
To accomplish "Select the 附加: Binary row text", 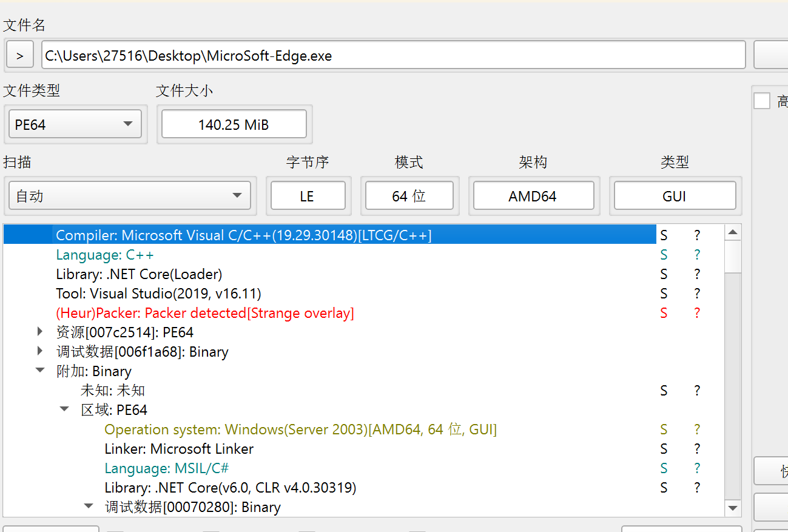I will (x=93, y=371).
